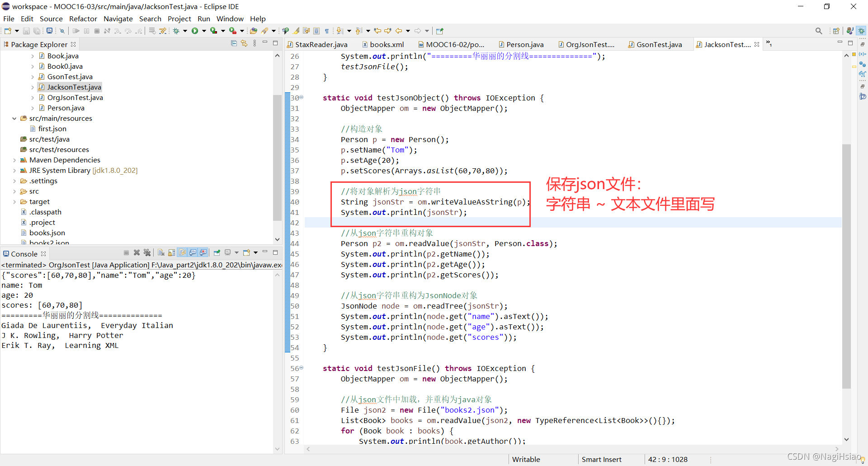This screenshot has height=466, width=868.
Task: Click the Back navigation arrow
Action: tap(399, 31)
